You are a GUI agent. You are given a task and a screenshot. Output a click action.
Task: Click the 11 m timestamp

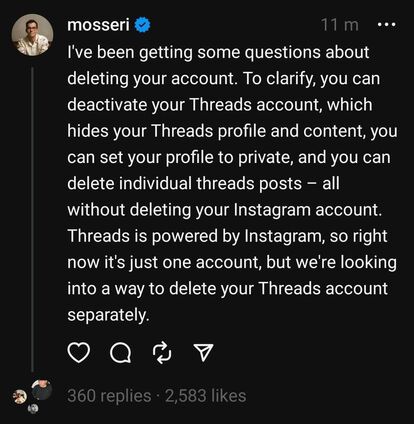340,25
